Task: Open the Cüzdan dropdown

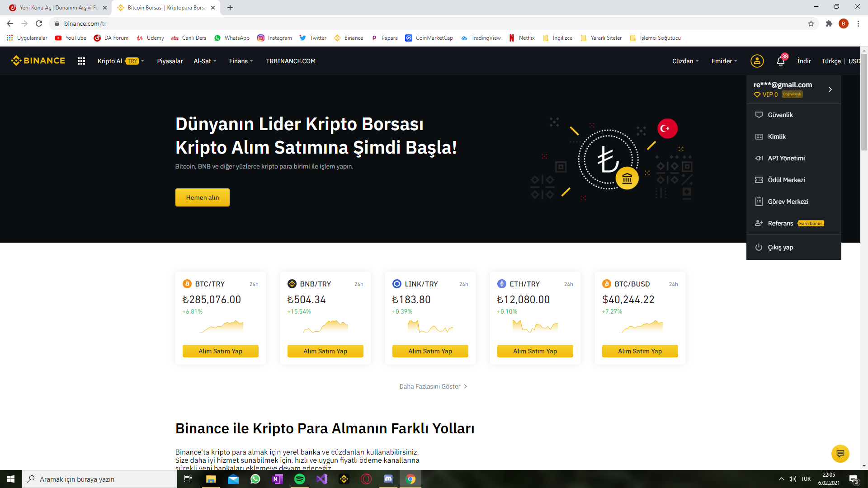Action: click(x=685, y=61)
